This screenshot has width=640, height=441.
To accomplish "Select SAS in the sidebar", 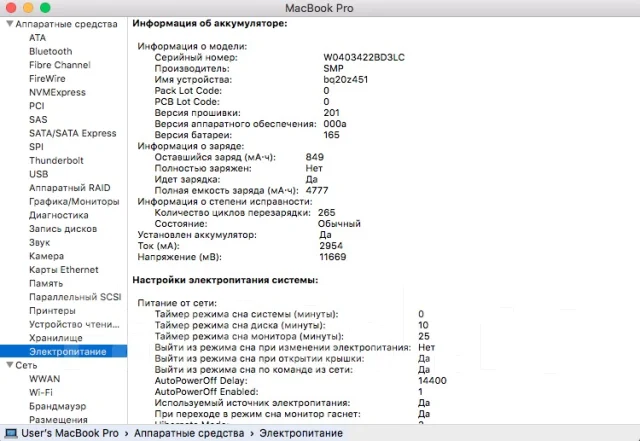I will coord(38,120).
